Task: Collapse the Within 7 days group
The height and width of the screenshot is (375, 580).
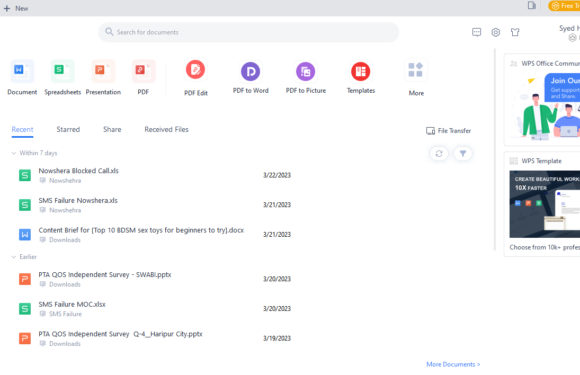Action: coord(14,153)
